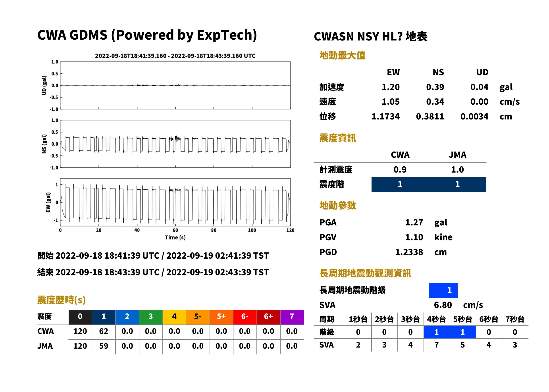The image size is (549, 392).
Task: Click the PGA value 1.27
Action: click(x=414, y=222)
